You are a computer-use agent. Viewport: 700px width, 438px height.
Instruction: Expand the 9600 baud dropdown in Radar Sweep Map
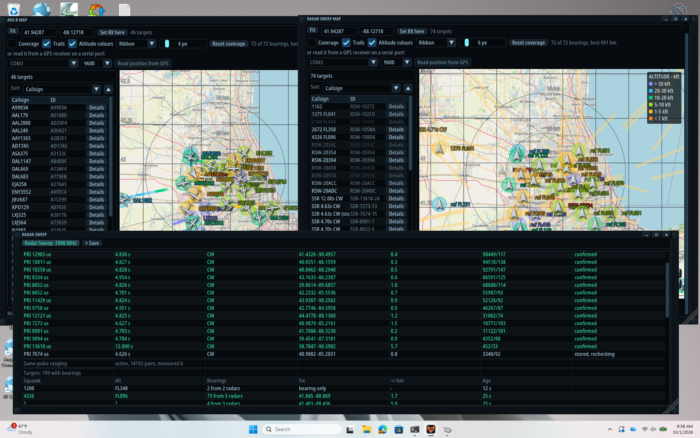(396, 63)
